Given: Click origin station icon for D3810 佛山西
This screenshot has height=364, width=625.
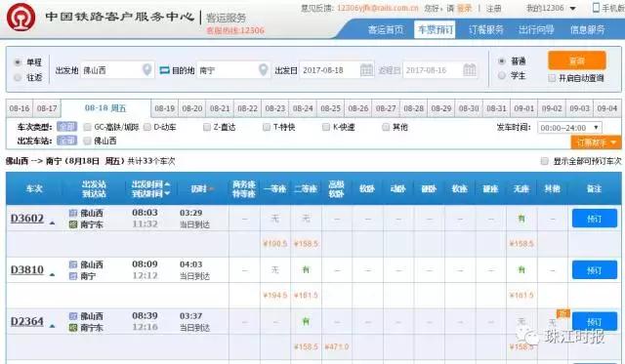Looking at the screenshot, I should pos(73,264).
